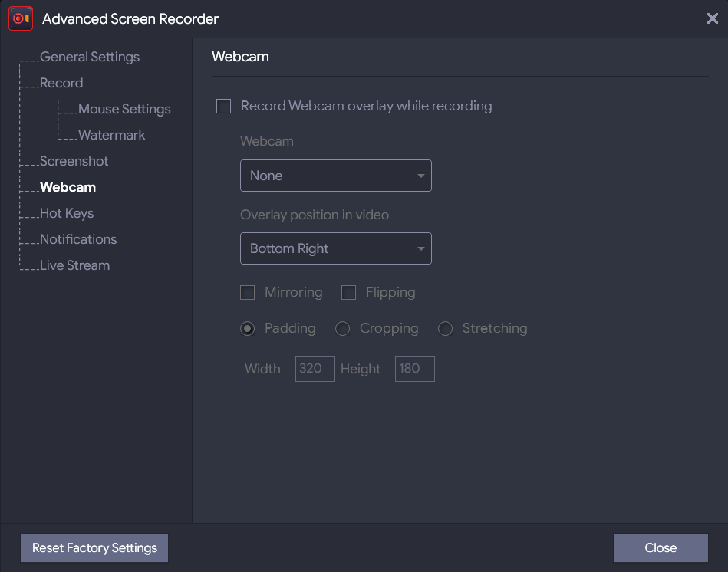Click Reset Factory Settings button

point(94,547)
